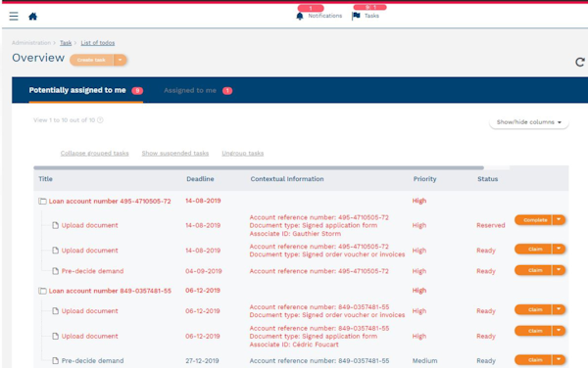
Task: Complete the reserved Upload document task
Action: (533, 220)
